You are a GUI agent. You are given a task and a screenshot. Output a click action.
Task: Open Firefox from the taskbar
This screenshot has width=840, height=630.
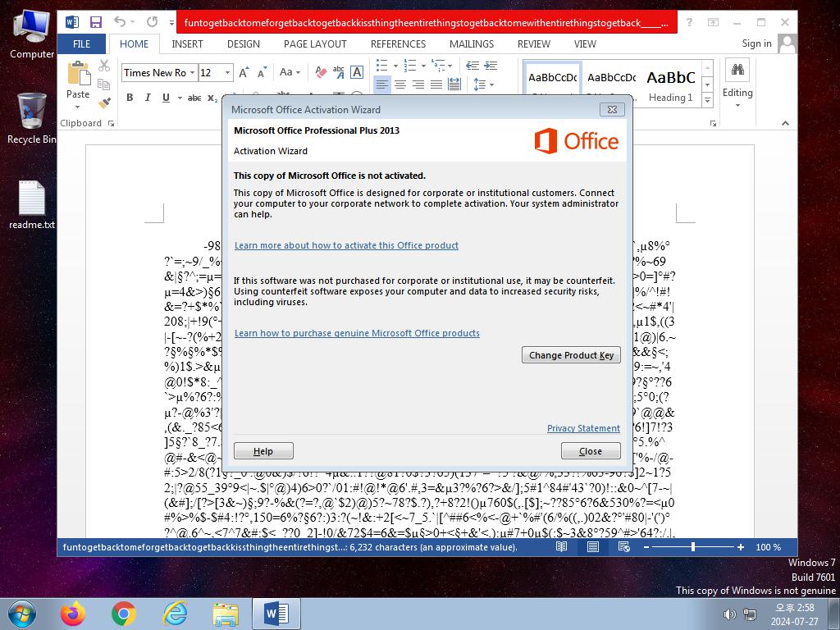pos(73,614)
